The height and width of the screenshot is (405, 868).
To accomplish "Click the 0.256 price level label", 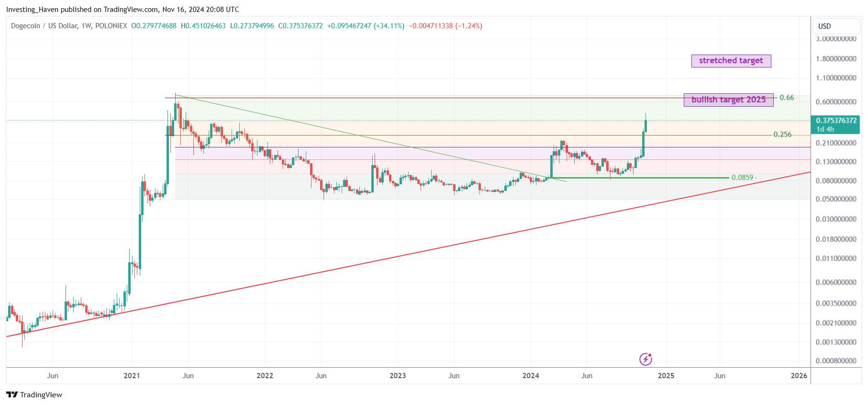I will click(782, 135).
